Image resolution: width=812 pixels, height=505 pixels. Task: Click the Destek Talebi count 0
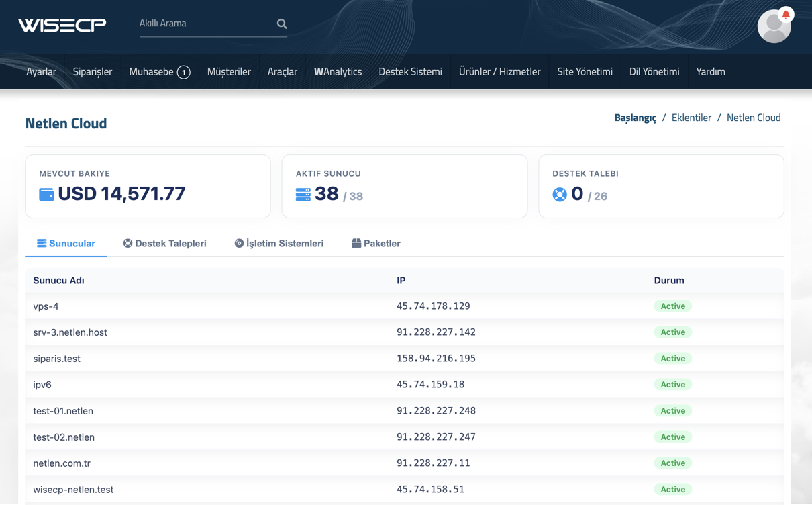point(577,194)
